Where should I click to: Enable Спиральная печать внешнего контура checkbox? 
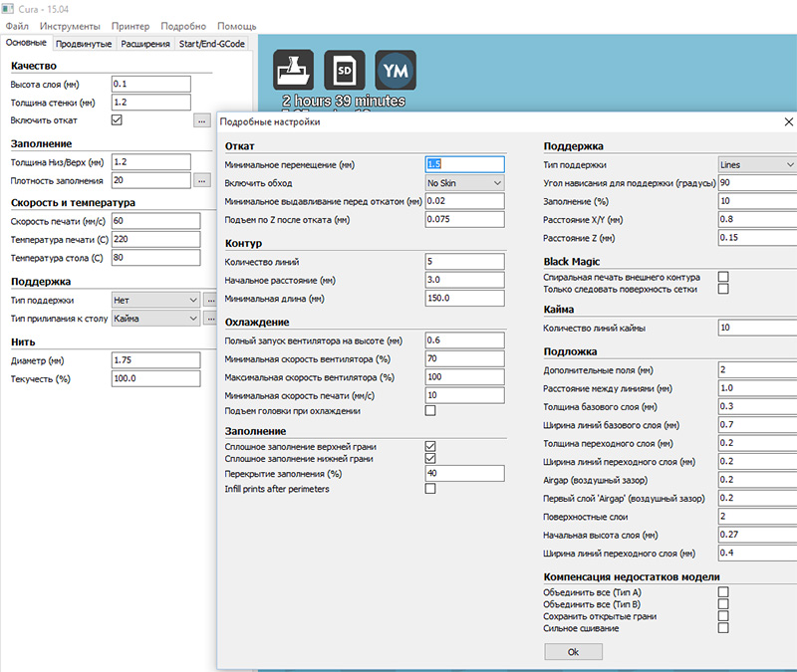point(723,276)
